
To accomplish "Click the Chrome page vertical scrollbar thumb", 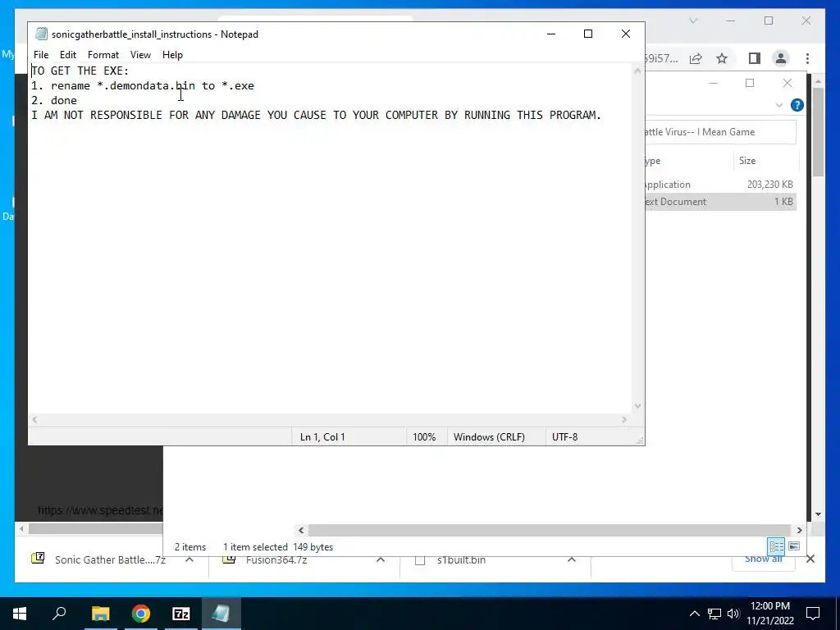I will click(x=818, y=131).
